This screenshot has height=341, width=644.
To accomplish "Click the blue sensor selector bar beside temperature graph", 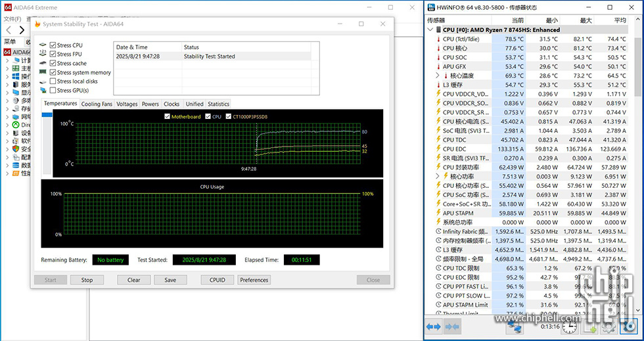I will pyautogui.click(x=47, y=114).
